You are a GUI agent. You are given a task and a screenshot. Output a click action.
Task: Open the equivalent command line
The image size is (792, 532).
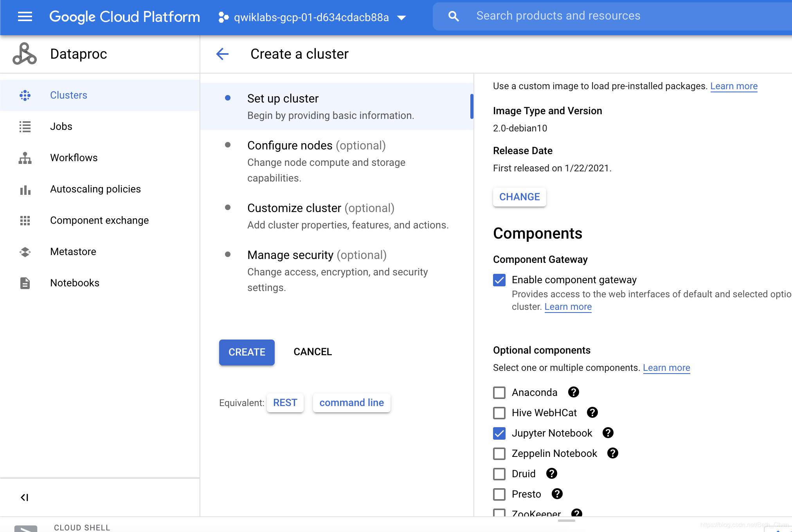[352, 403]
